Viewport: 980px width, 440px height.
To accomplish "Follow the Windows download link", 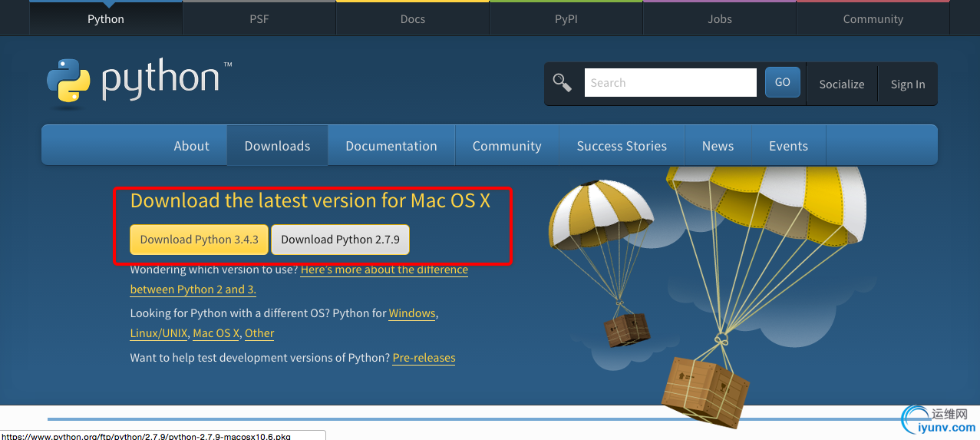I will [412, 313].
